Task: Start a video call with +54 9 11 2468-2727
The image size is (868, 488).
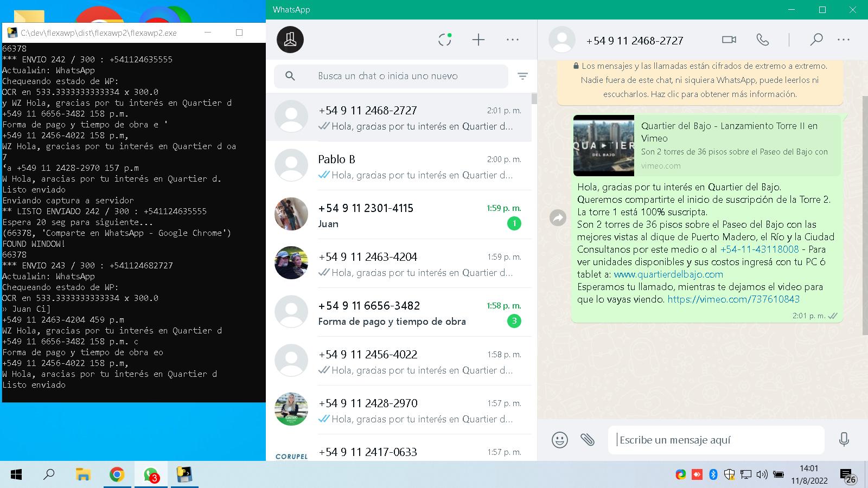Action: coord(729,40)
